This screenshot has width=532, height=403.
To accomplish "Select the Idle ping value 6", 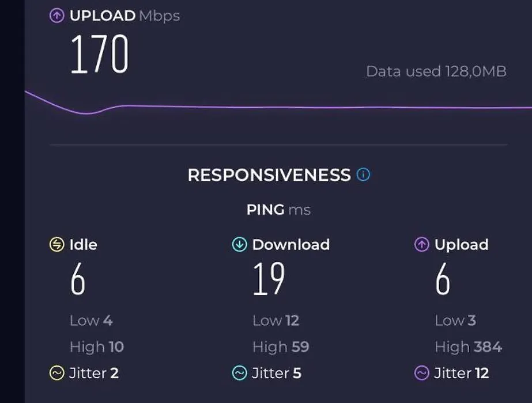I will (x=78, y=279).
